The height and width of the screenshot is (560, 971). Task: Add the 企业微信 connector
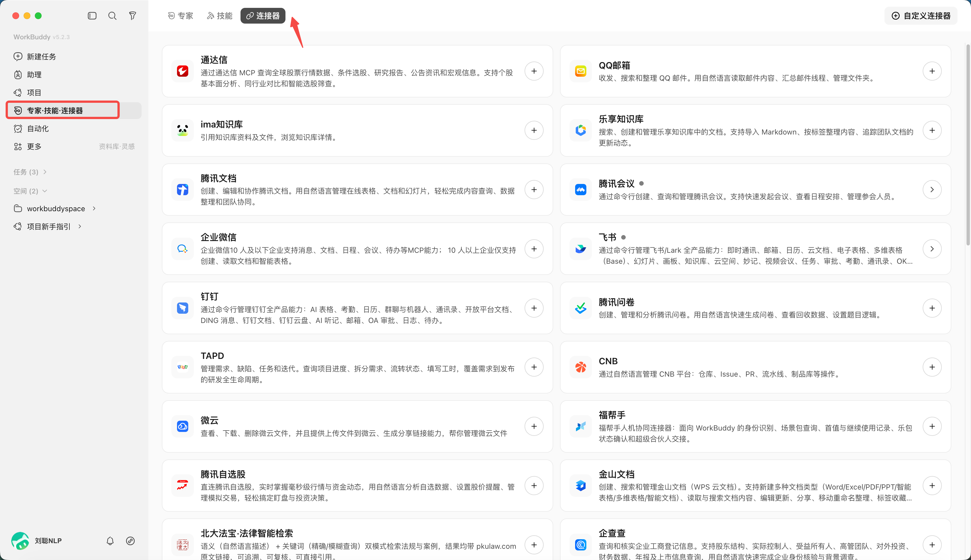534,249
